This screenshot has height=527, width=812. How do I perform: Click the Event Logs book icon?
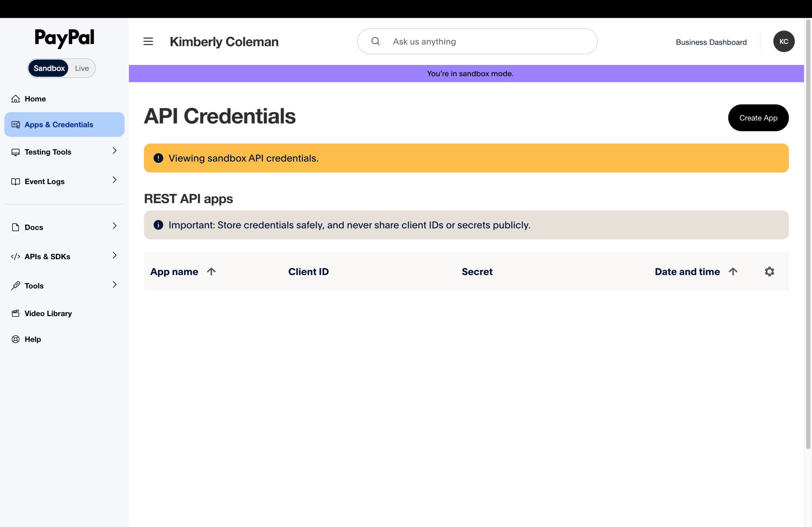(x=15, y=181)
